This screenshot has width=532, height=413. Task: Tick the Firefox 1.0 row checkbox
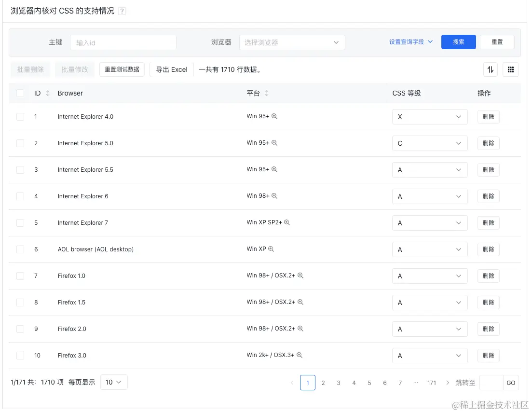click(20, 275)
